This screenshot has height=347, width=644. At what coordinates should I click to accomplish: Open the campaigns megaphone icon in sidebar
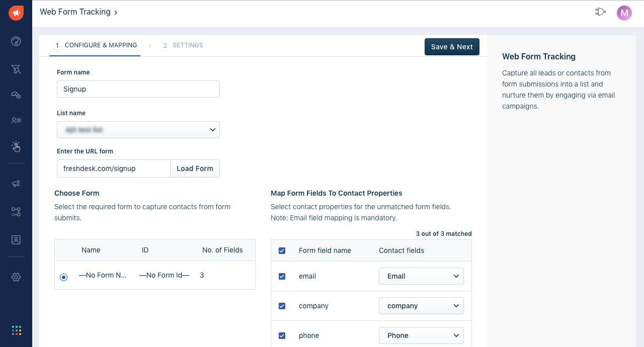tap(16, 184)
